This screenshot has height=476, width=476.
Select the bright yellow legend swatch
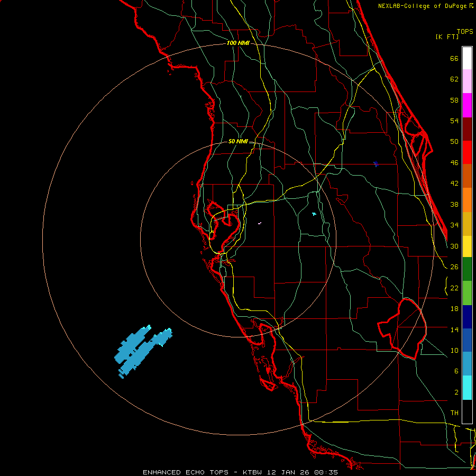tap(467, 246)
